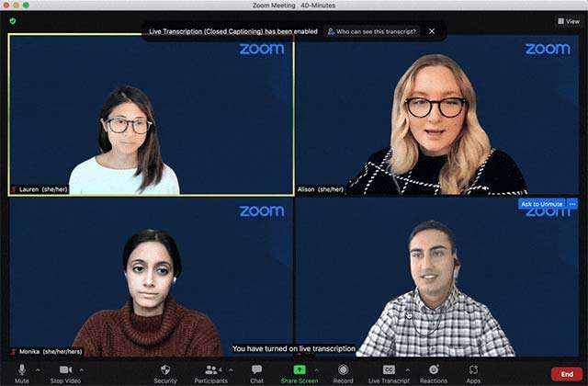This screenshot has width=588, height=386.
Task: Click the green Share Screen button
Action: click(x=300, y=374)
